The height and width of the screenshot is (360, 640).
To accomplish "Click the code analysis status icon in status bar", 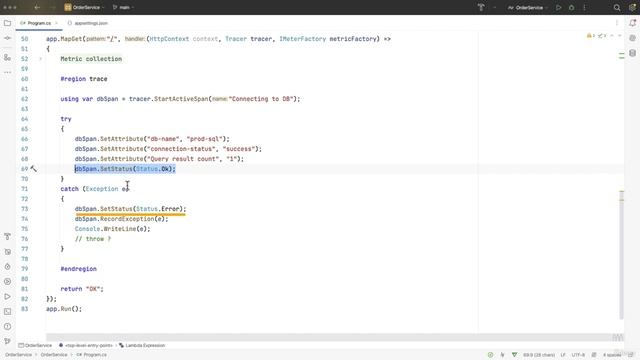I will 490,355.
